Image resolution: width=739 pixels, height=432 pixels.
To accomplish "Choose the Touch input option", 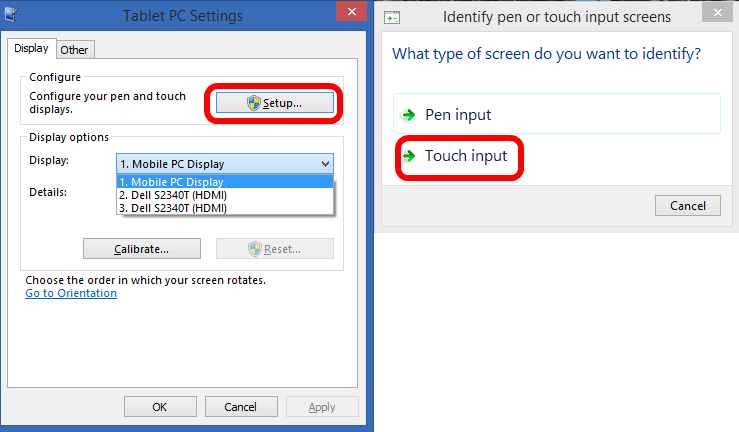I will coord(466,157).
